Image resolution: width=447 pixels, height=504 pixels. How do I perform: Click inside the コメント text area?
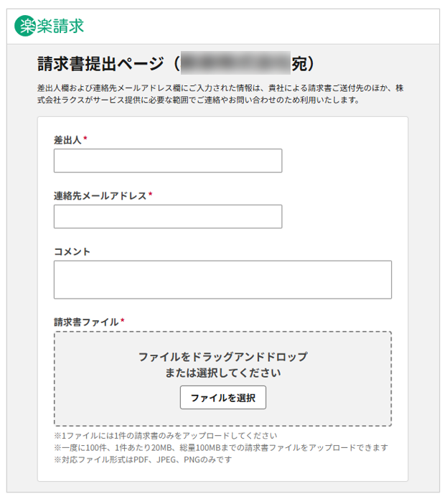[222, 279]
